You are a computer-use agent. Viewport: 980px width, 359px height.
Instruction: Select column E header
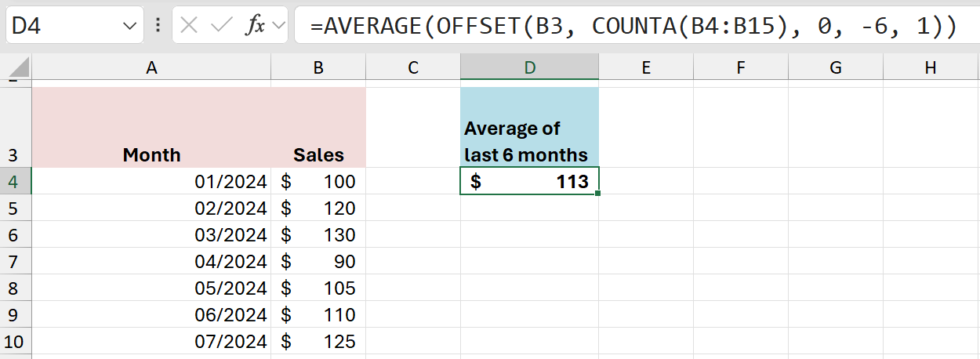(646, 68)
